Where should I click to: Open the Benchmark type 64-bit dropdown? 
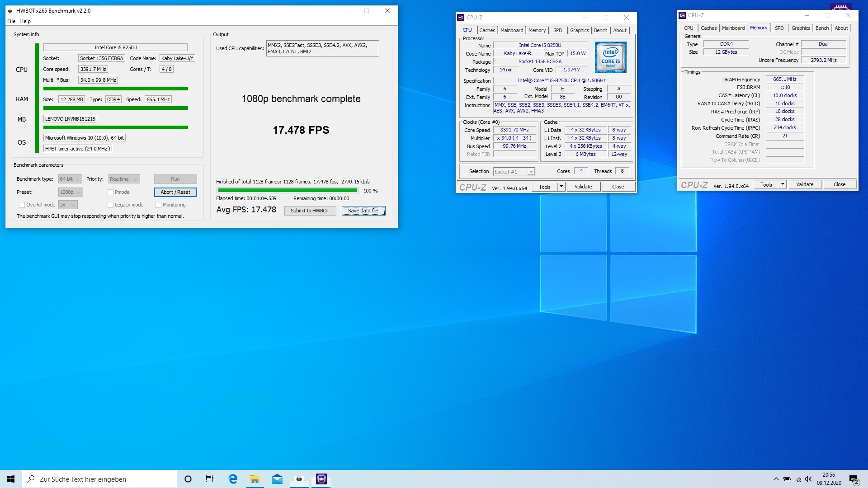point(70,179)
